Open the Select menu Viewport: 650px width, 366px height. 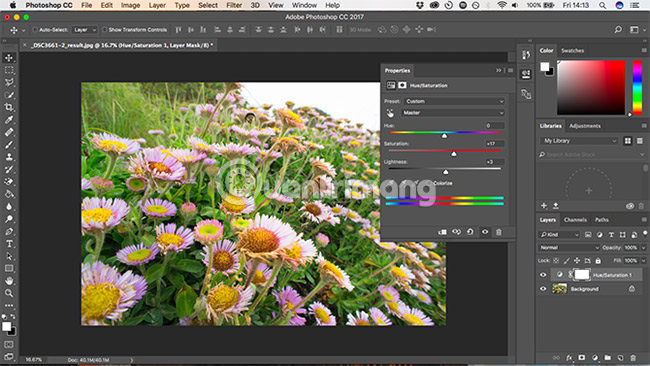coord(208,5)
